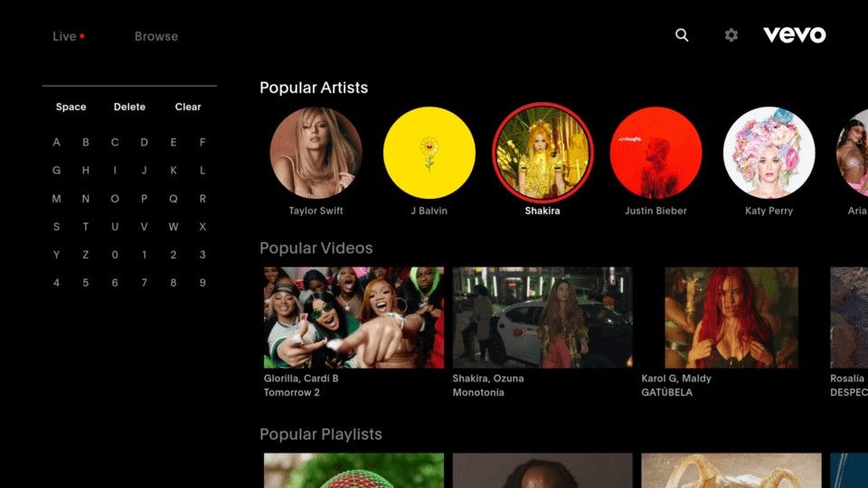Viewport: 868px width, 488px height.
Task: Open Katy Perry artist circle
Action: 769,153
